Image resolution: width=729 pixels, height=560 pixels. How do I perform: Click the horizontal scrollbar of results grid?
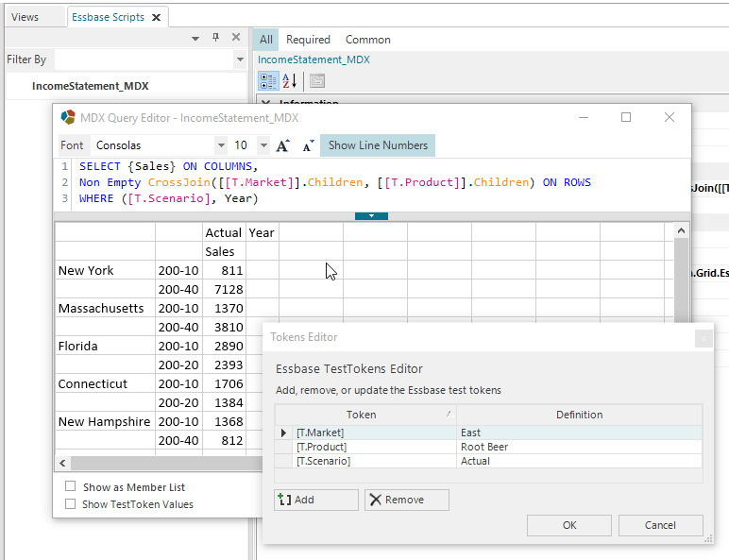click(x=167, y=464)
